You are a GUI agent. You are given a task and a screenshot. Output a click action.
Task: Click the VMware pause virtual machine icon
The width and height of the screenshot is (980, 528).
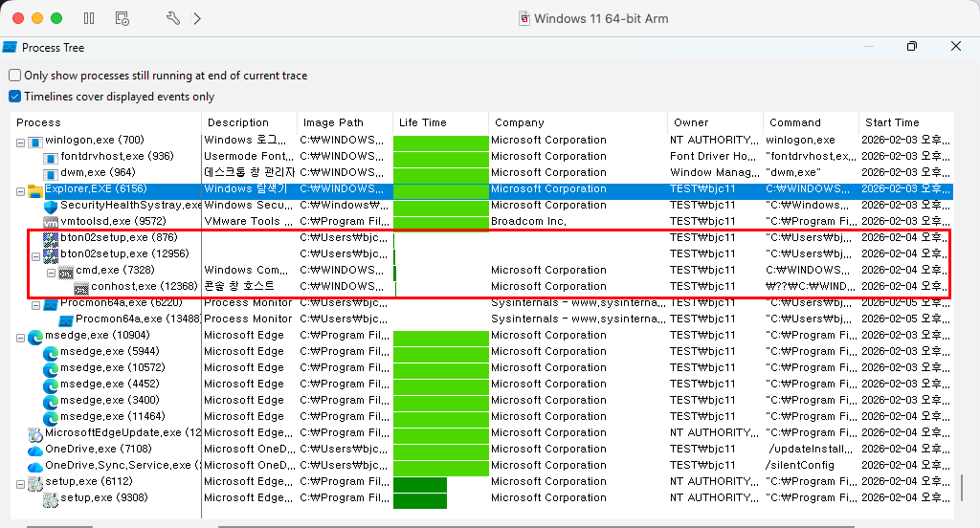[89, 18]
